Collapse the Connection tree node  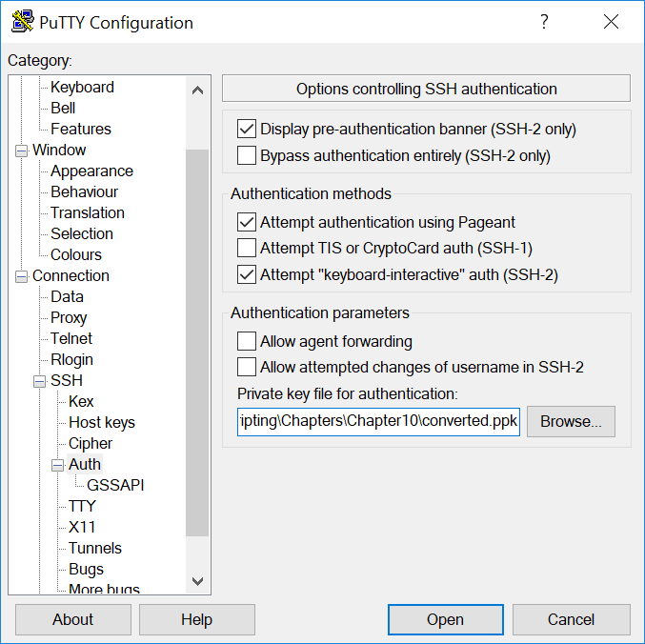(21, 276)
